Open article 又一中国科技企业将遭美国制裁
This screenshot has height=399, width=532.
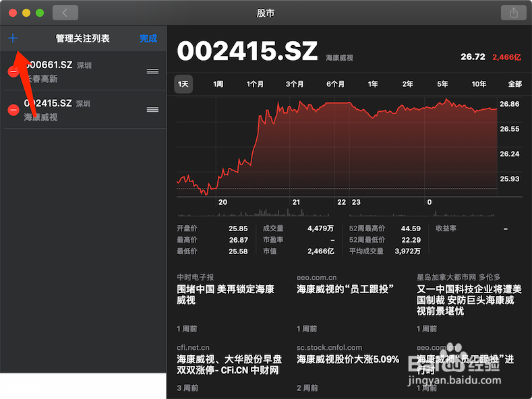469,300
